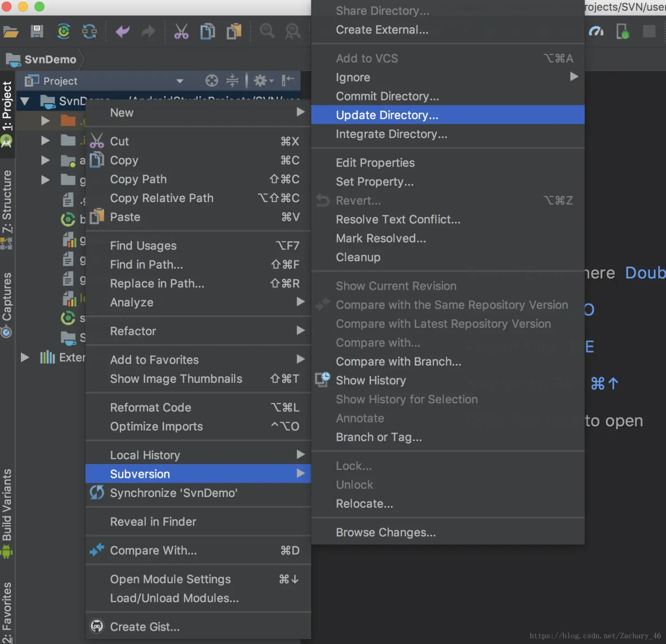Image resolution: width=666 pixels, height=644 pixels.
Task: Select Create External in Subversion submenu
Action: pos(448,30)
